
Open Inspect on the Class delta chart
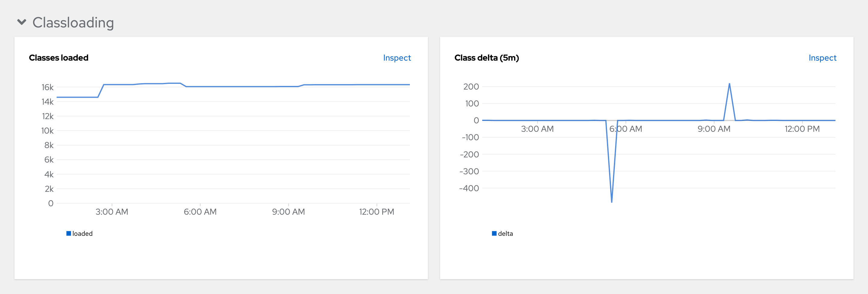[x=822, y=58]
